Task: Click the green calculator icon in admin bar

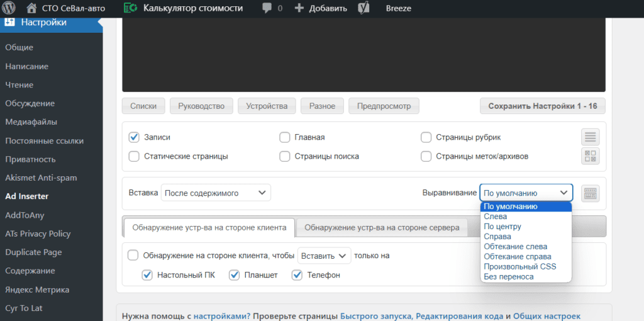Action: pos(131,8)
